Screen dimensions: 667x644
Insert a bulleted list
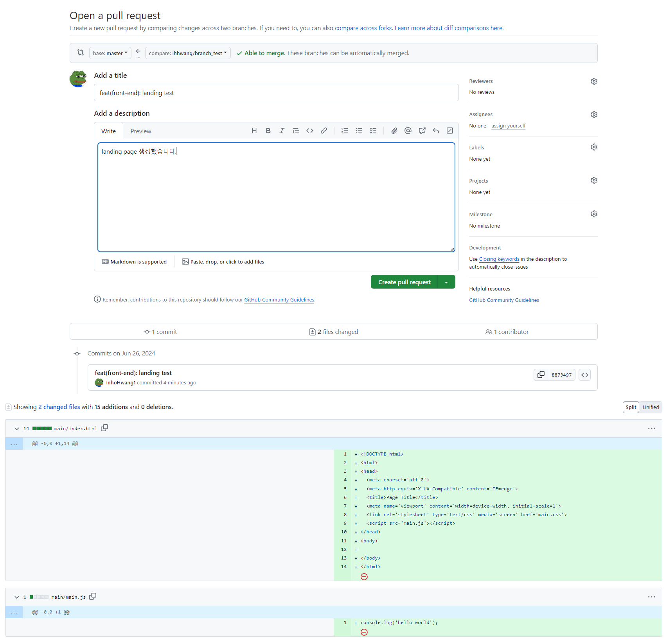pos(359,131)
